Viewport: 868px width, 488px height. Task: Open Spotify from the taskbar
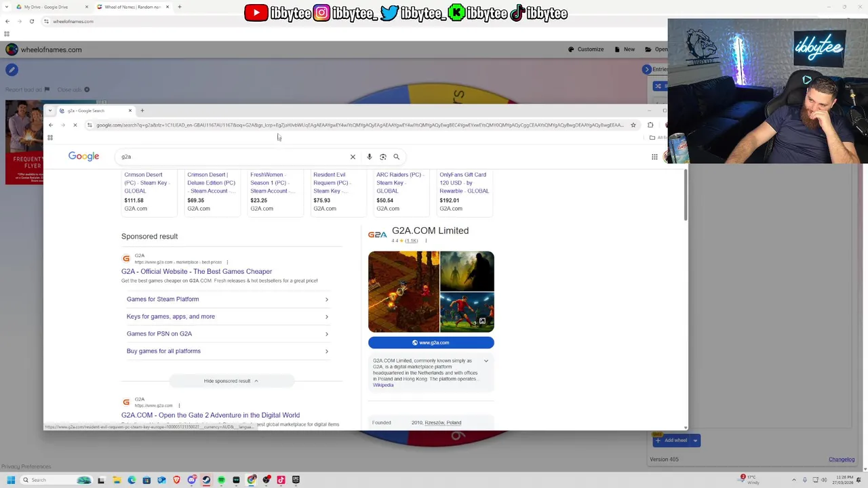point(221,480)
